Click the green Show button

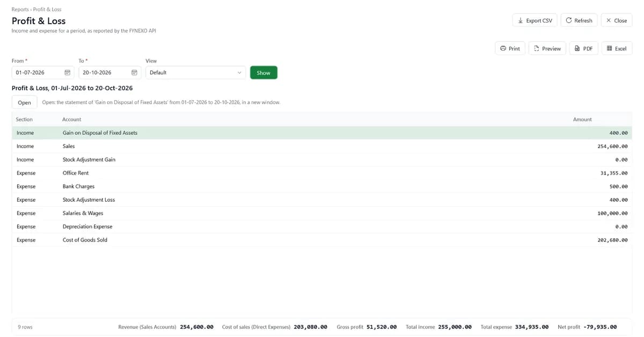pos(264,72)
